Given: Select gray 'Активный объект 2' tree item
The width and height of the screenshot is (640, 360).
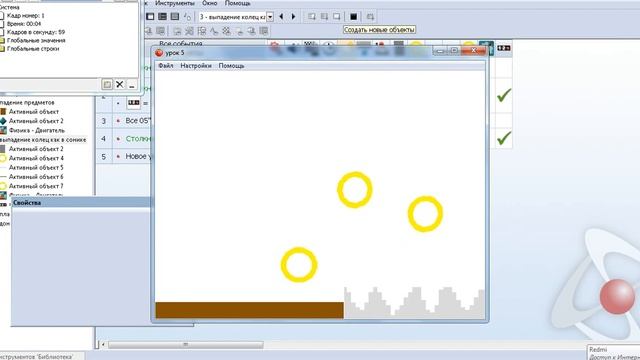Looking at the screenshot, I should pyautogui.click(x=36, y=149).
